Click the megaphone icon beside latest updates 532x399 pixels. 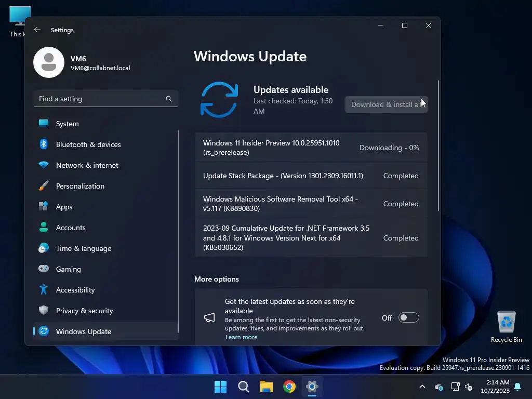[209, 318]
